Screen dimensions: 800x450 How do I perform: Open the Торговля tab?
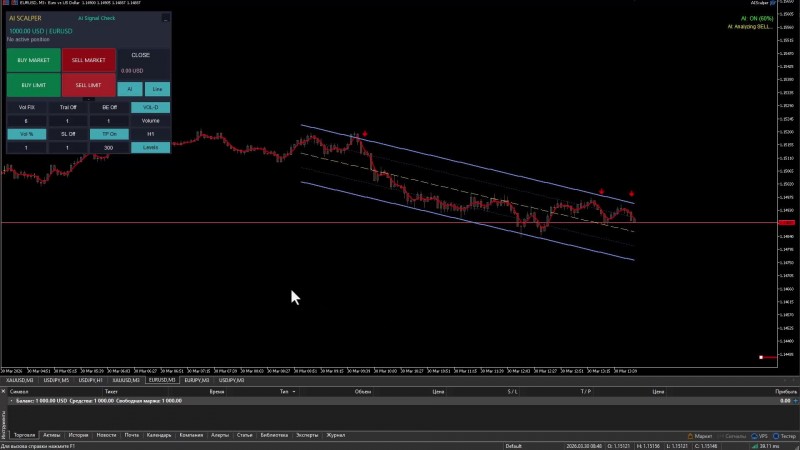[x=24, y=436]
